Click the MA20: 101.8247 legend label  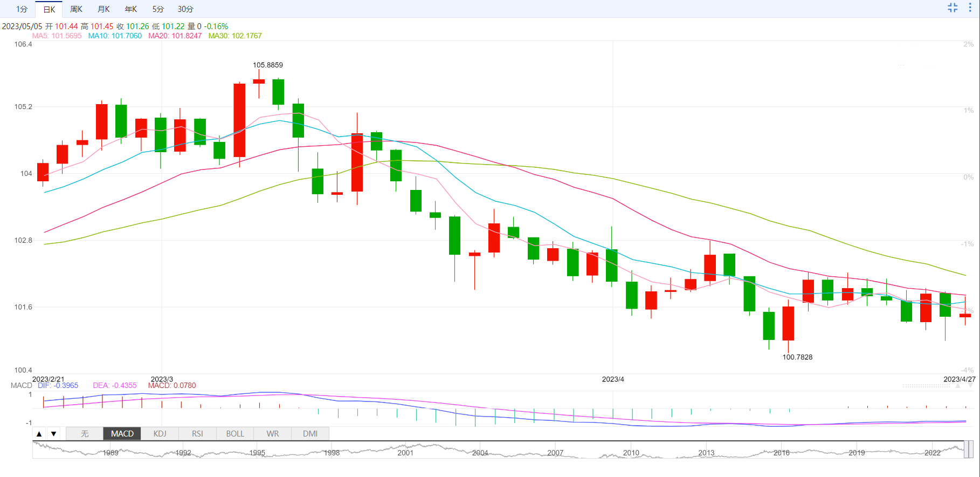point(175,36)
